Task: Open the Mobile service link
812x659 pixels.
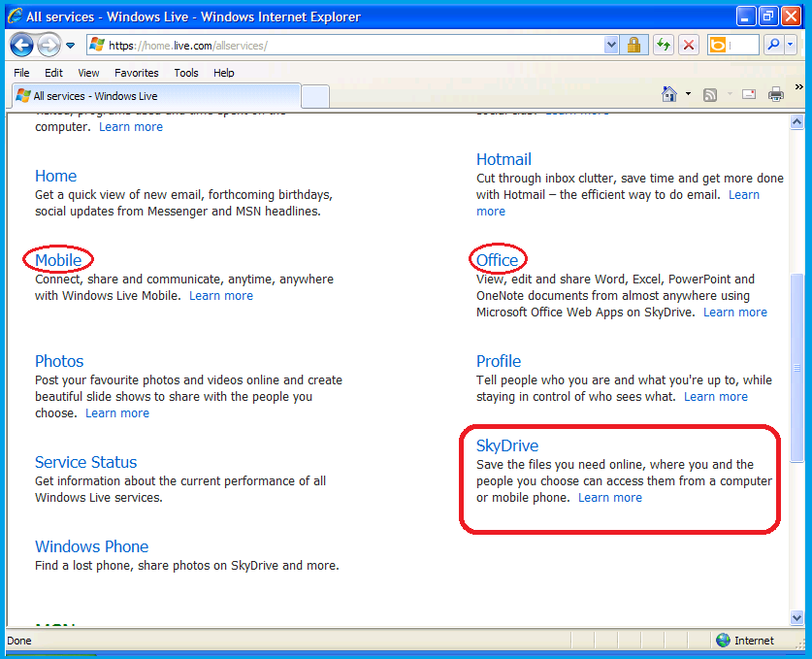Action: [x=58, y=260]
